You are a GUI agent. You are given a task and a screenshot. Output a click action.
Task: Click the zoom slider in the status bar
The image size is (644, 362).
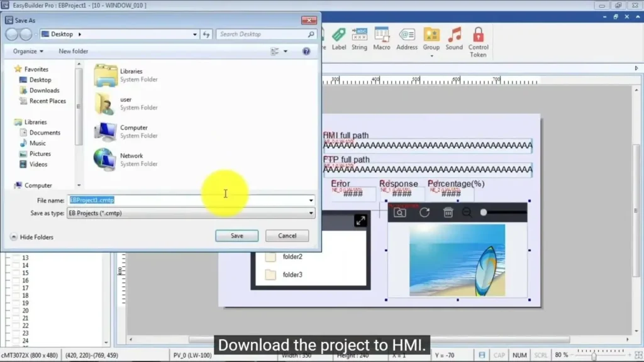[594, 355]
